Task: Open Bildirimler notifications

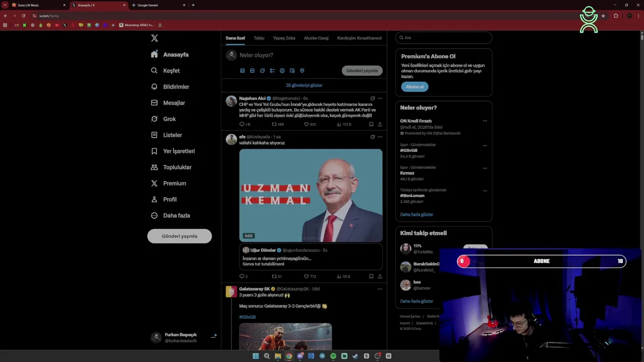Action: click(170, 87)
